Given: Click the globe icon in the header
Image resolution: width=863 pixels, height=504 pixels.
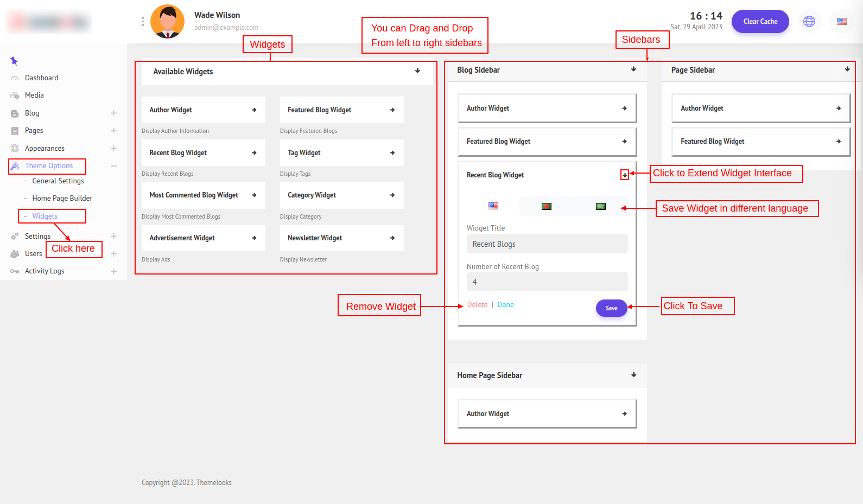Looking at the screenshot, I should 809,22.
